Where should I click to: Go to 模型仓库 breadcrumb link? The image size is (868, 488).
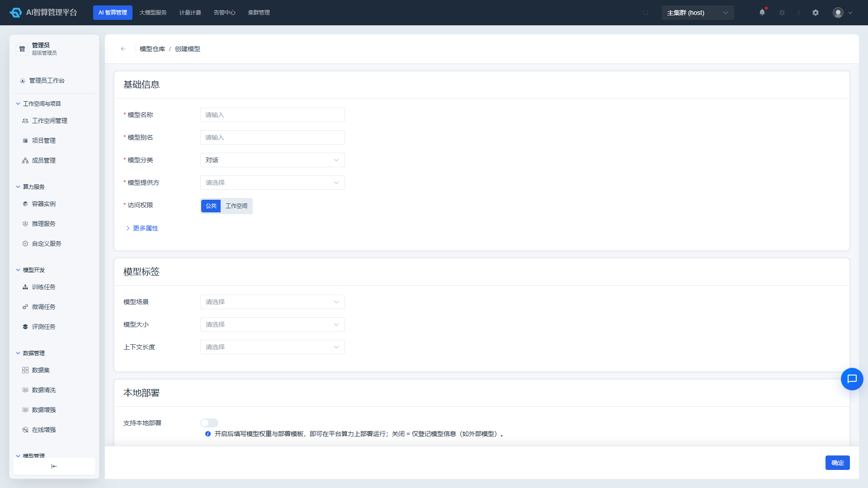pyautogui.click(x=152, y=49)
